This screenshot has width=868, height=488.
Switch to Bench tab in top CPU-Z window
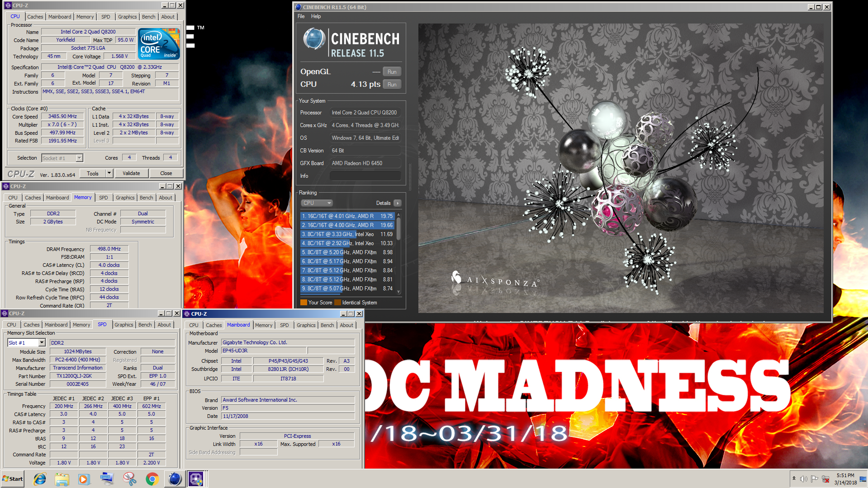coord(149,17)
